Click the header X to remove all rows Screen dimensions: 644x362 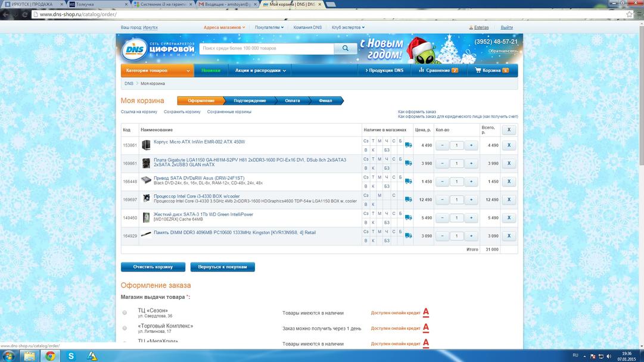click(509, 130)
